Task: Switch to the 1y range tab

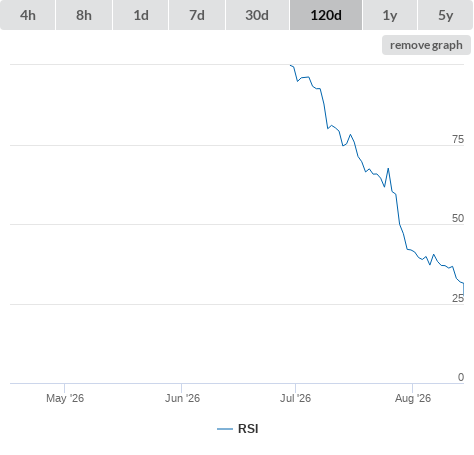Action: pos(390,15)
